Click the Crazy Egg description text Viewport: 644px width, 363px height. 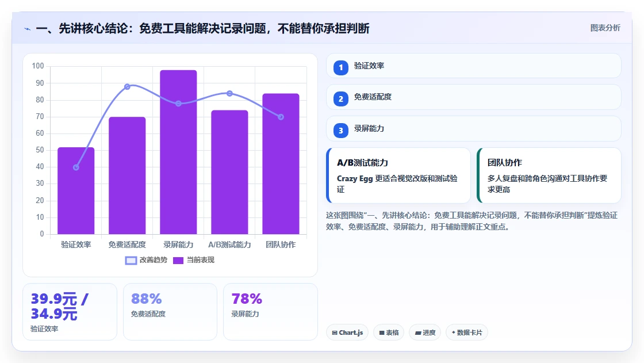pos(397,184)
